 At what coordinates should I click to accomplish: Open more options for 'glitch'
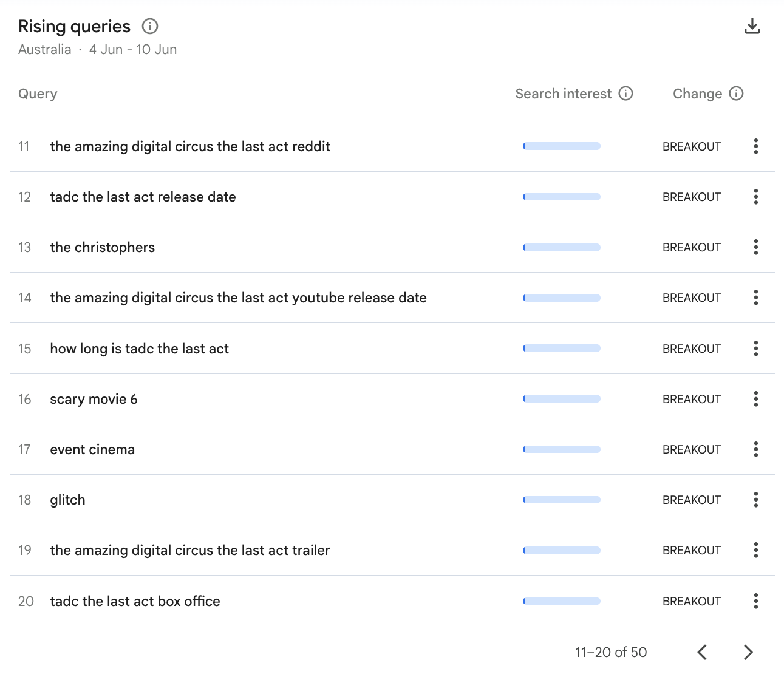(755, 500)
